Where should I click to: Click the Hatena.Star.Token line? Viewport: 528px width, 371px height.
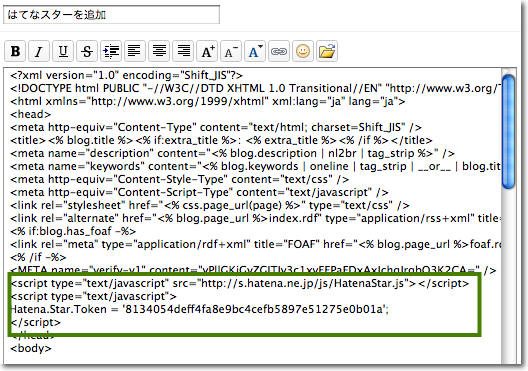tap(200, 309)
